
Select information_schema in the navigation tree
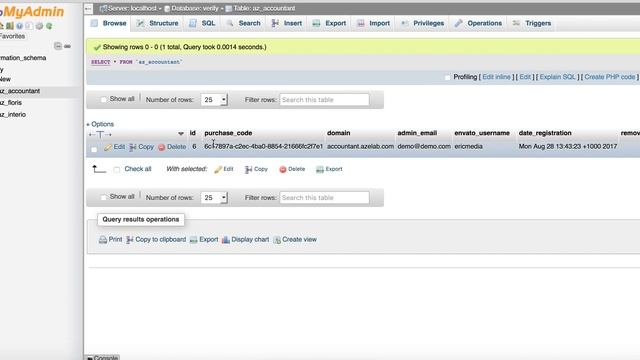(23, 58)
